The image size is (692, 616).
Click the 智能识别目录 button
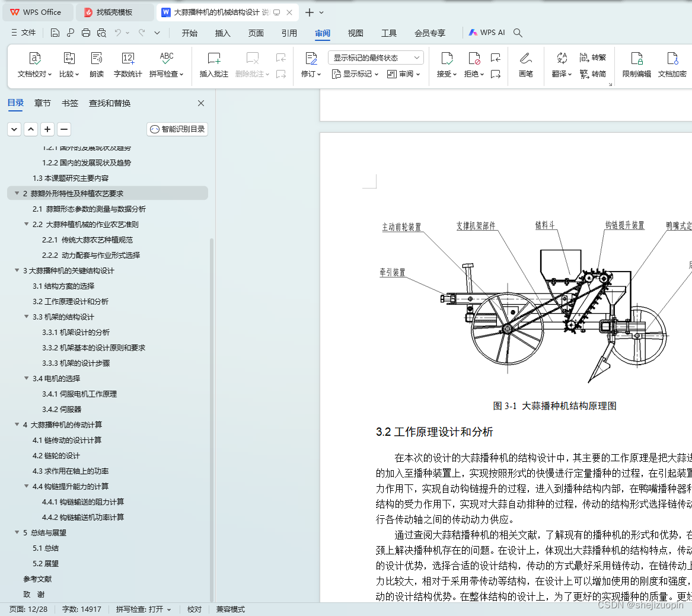tap(177, 129)
